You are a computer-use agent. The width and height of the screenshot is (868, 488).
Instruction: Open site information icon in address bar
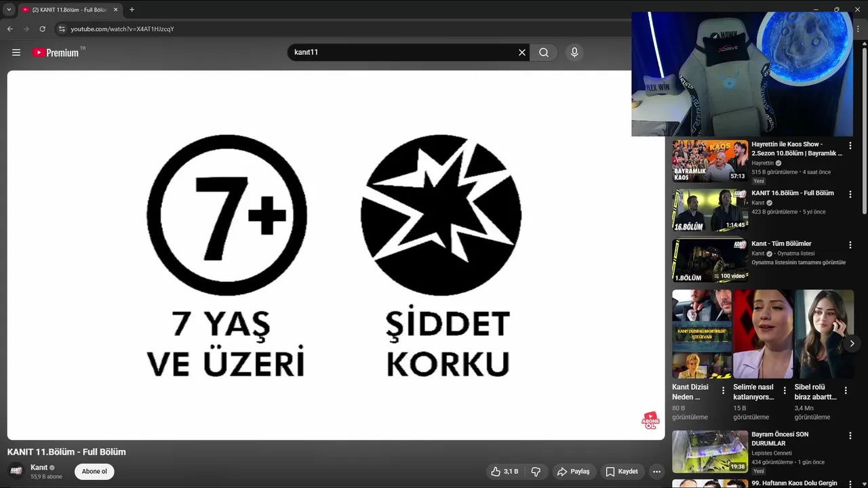point(62,29)
